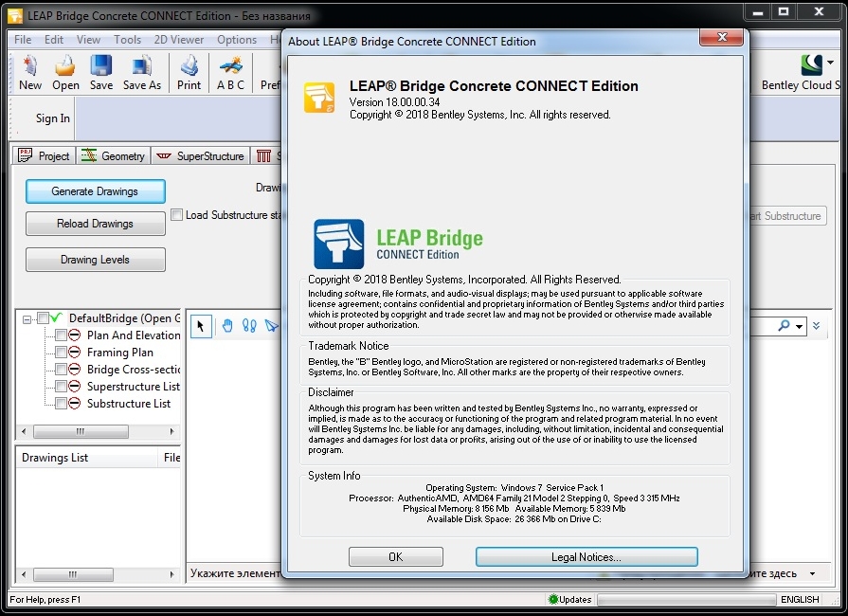This screenshot has height=616, width=848.
Task: Select the arrow pointer tool in viewer
Action: (x=201, y=326)
